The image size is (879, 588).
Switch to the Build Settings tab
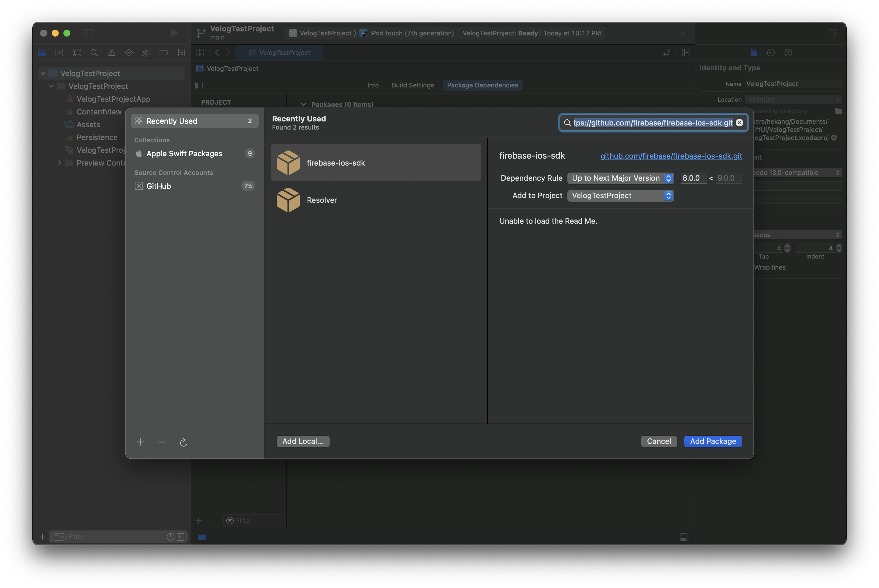pos(412,85)
